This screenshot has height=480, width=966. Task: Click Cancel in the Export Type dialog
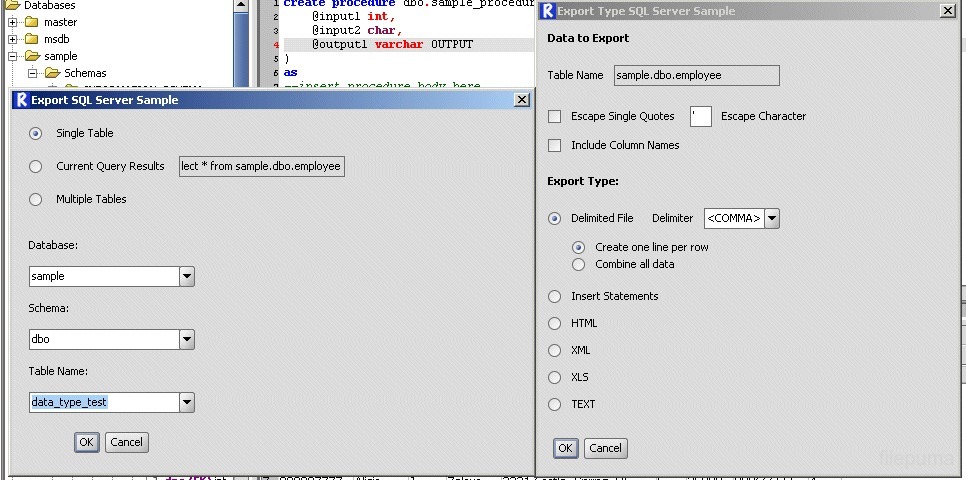(x=606, y=448)
